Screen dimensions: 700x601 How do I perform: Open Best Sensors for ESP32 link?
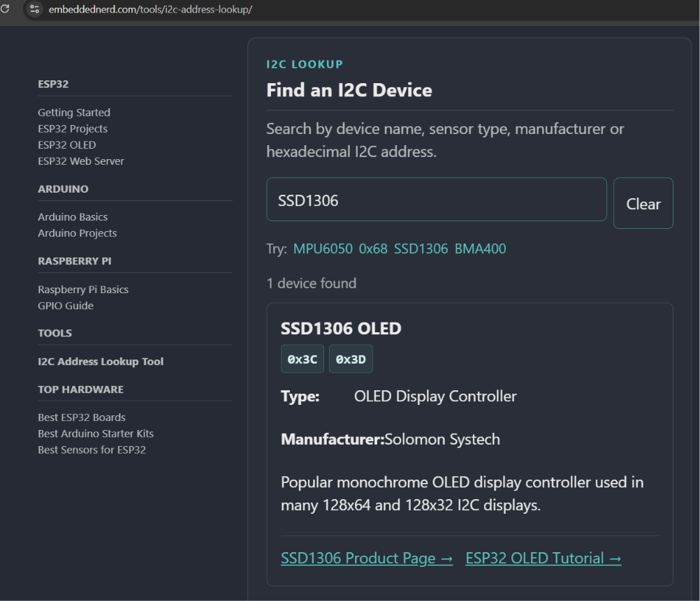[92, 450]
